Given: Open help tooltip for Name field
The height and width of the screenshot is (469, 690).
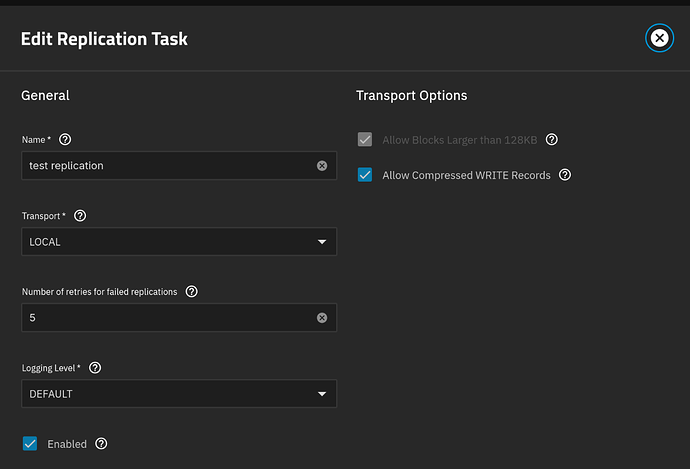Looking at the screenshot, I should [65, 139].
